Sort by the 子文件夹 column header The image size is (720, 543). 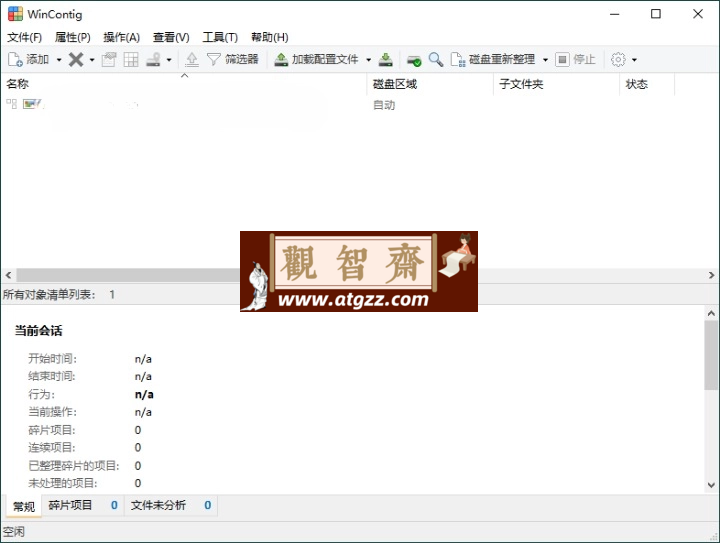(x=556, y=84)
